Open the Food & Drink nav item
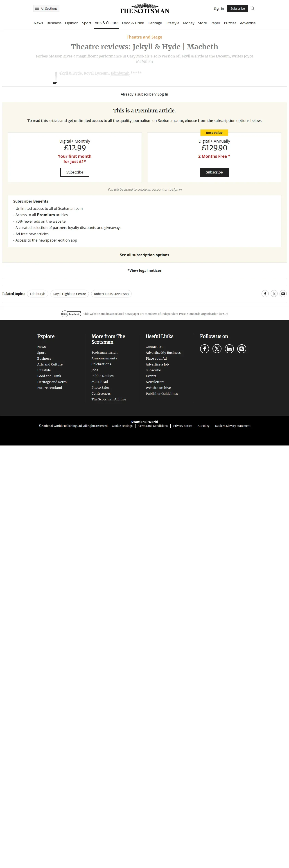The height and width of the screenshot is (868, 289). [x=133, y=23]
